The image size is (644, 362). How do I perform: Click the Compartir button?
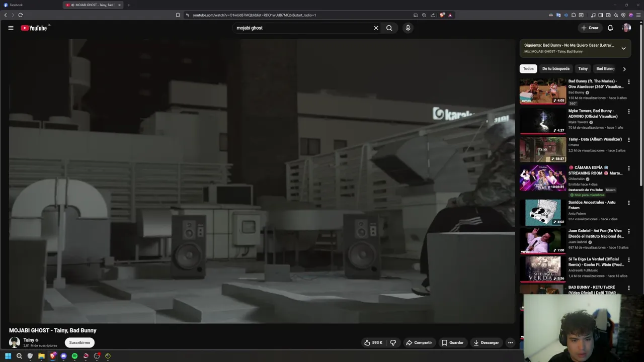point(419,342)
